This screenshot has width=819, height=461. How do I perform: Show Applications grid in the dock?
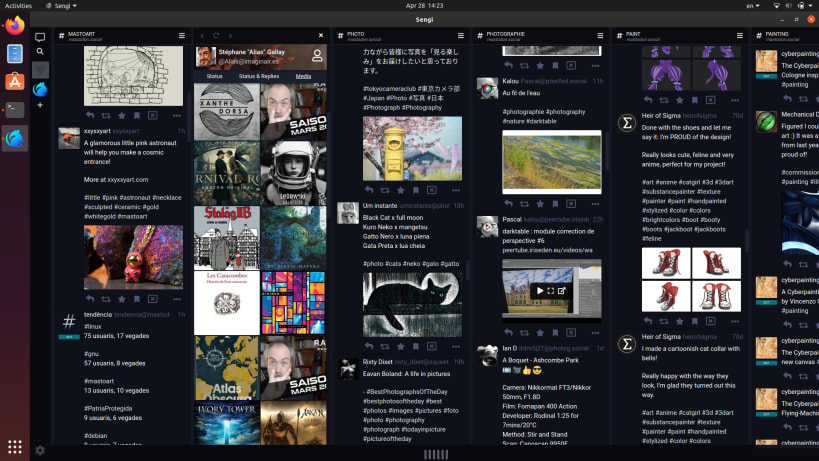15,447
